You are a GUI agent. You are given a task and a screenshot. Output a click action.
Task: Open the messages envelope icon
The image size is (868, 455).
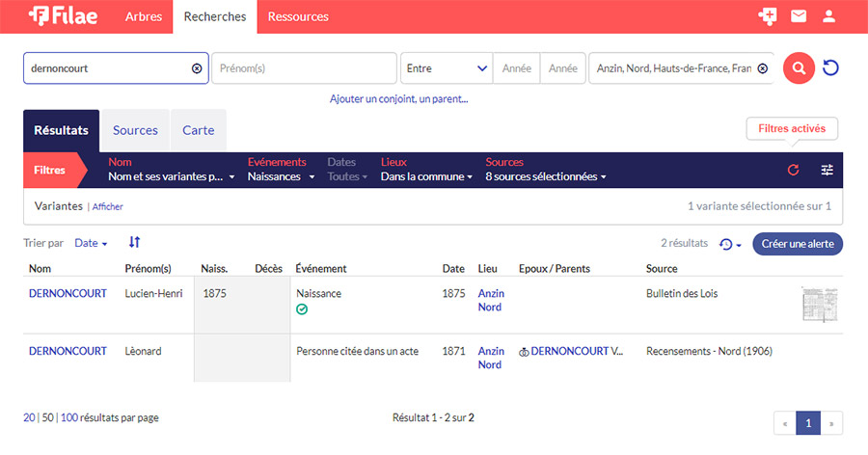(799, 16)
